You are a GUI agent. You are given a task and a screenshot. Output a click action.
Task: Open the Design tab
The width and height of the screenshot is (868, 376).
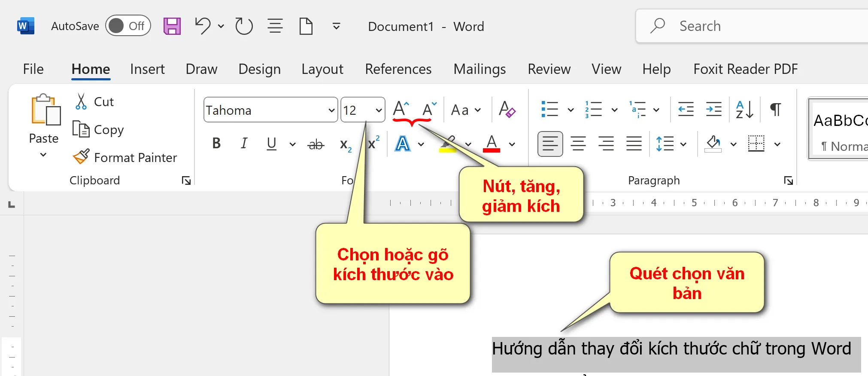(259, 69)
